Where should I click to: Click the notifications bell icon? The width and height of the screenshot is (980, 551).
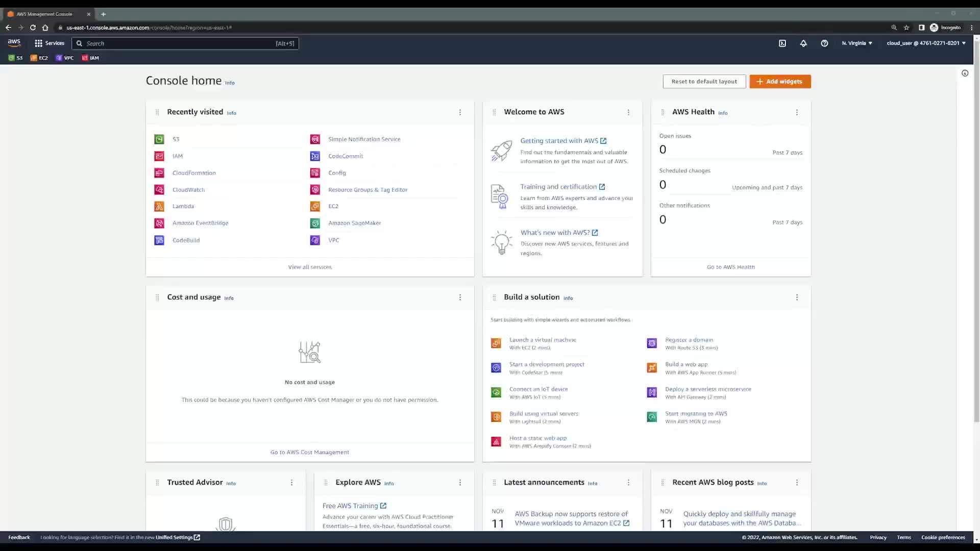803,43
